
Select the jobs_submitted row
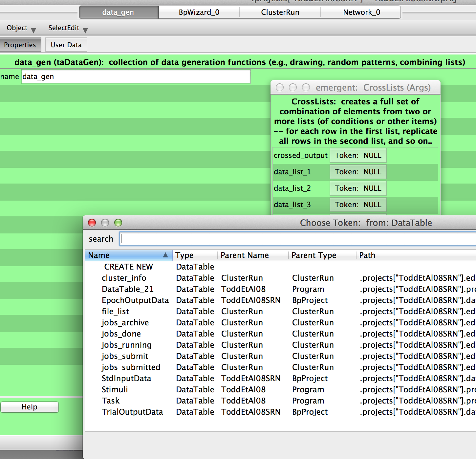click(x=281, y=367)
